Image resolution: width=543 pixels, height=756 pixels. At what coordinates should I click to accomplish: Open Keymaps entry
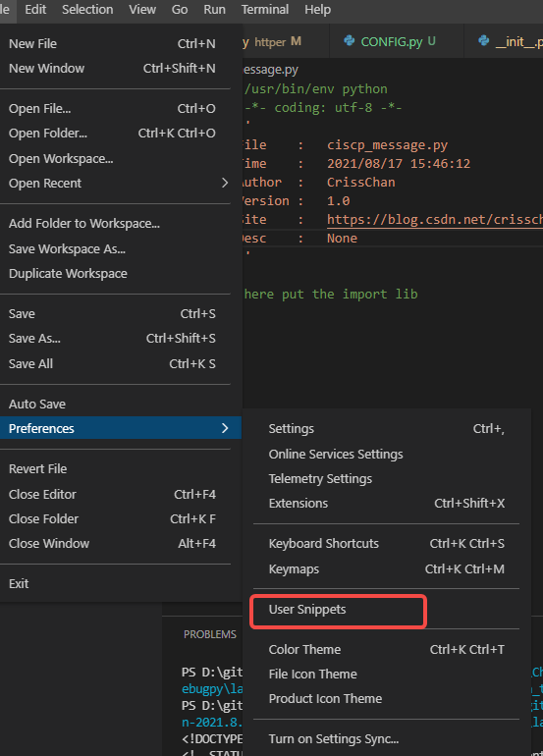386,568
